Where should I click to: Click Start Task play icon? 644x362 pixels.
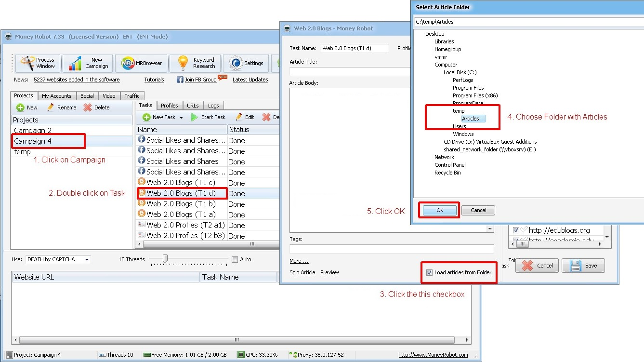pyautogui.click(x=194, y=117)
